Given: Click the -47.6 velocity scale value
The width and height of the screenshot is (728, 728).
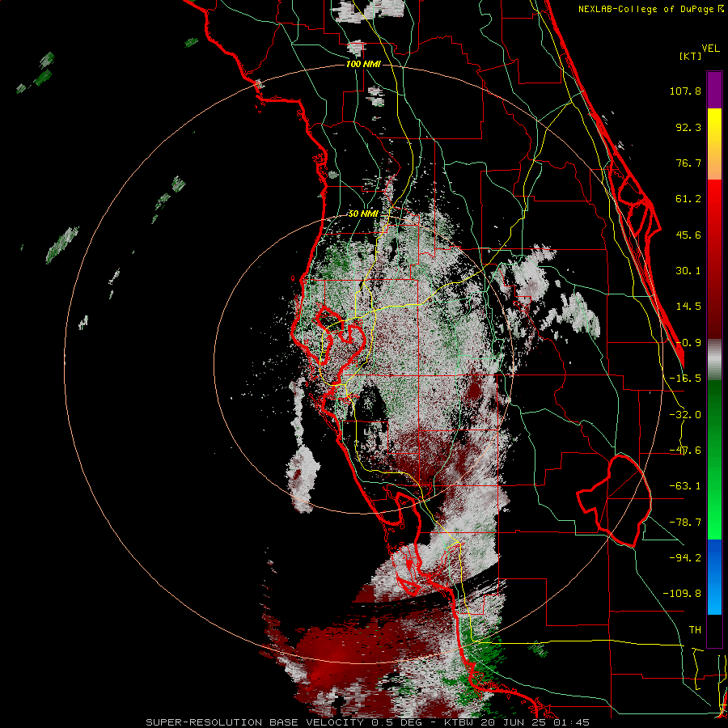Looking at the screenshot, I should coord(685,451).
